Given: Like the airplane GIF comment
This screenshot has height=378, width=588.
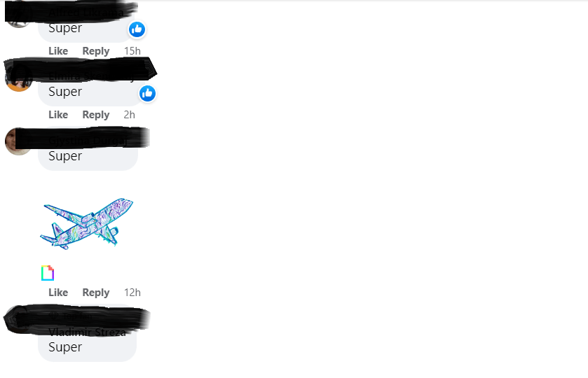Looking at the screenshot, I should (x=58, y=292).
